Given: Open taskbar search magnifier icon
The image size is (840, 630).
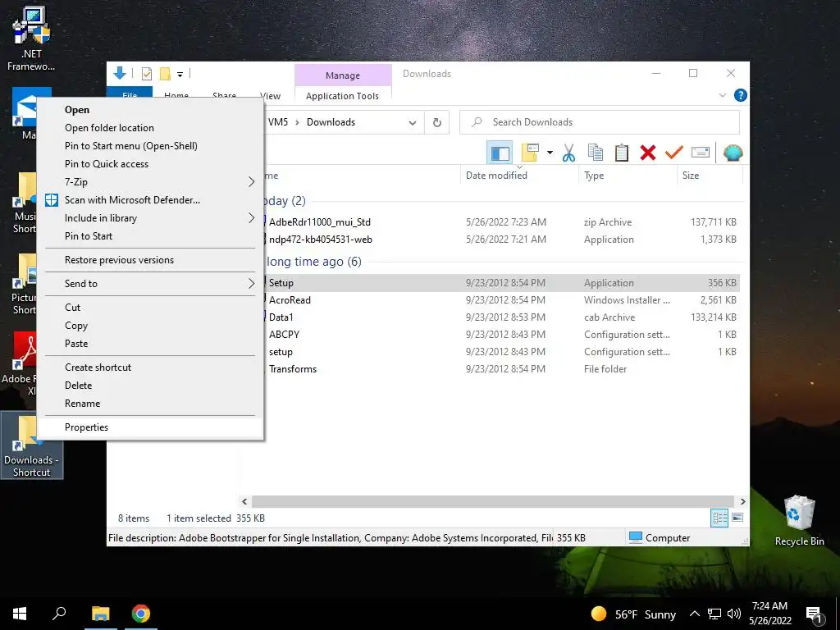Looking at the screenshot, I should (x=59, y=614).
